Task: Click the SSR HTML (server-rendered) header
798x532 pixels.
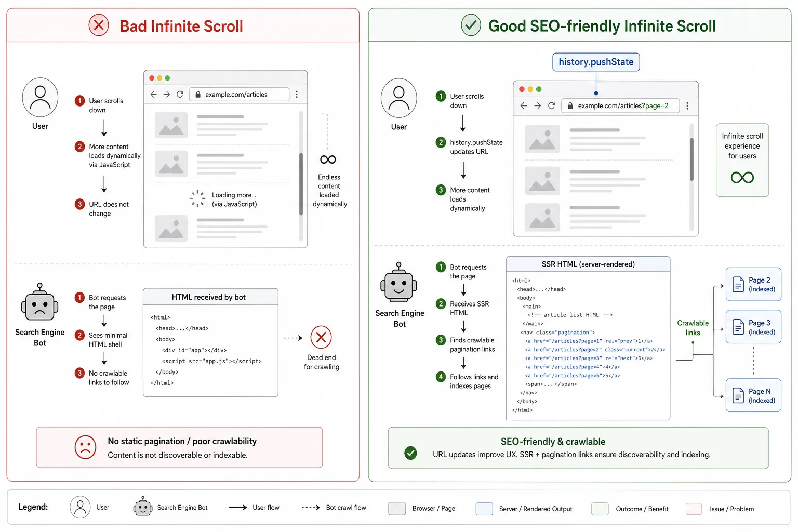Action: pos(588,264)
